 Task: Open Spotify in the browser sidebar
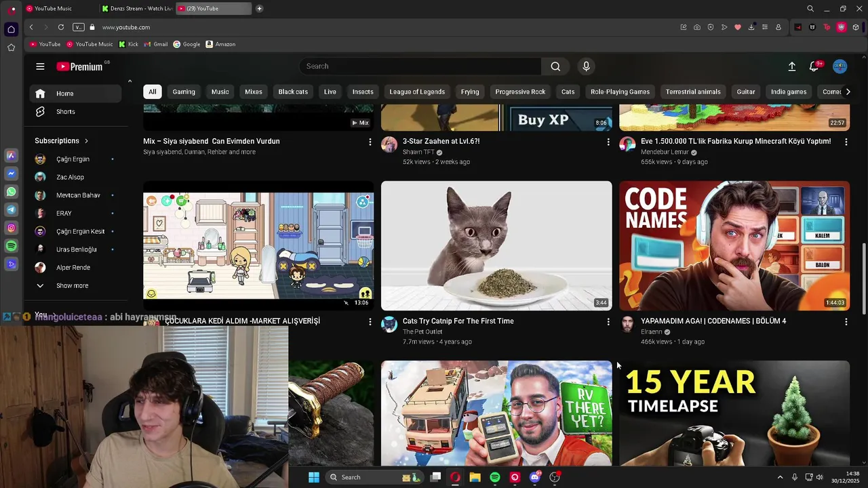click(11, 246)
